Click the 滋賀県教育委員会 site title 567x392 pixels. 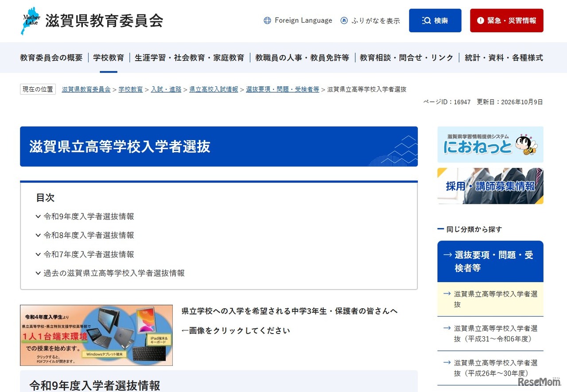click(x=104, y=20)
